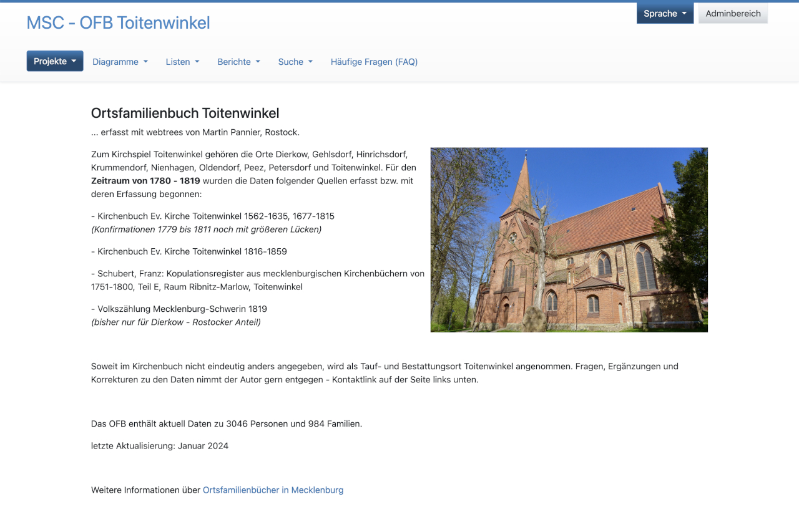Expand the Projekte dropdown
This screenshot has width=799, height=532.
[55, 61]
